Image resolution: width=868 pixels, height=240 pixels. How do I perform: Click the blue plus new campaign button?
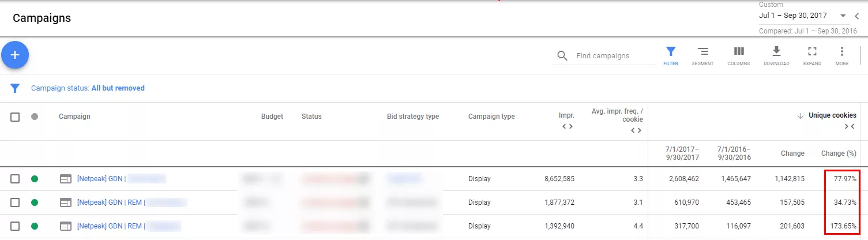coord(15,55)
